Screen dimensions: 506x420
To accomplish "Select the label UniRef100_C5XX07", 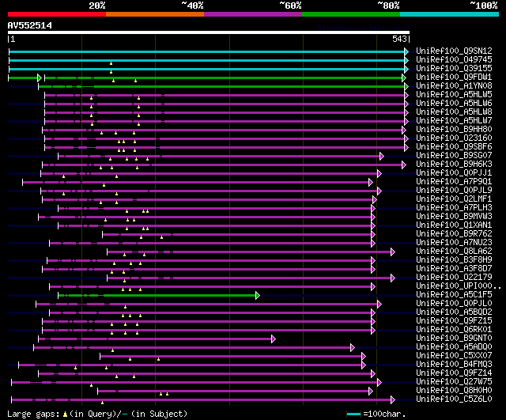I will 454,356.
